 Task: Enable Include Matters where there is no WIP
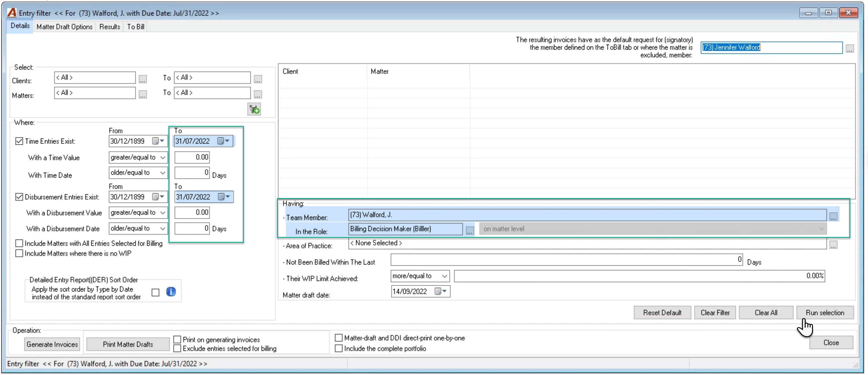tap(19, 253)
